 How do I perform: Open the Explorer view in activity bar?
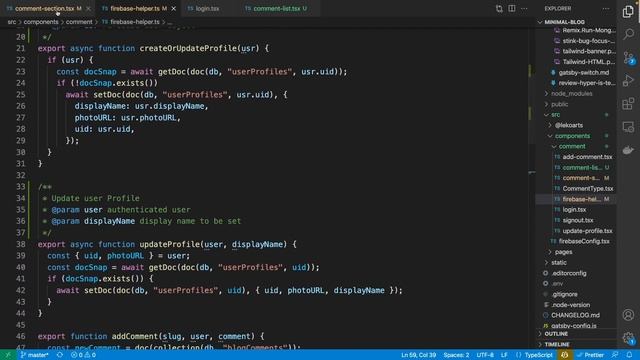click(x=628, y=11)
